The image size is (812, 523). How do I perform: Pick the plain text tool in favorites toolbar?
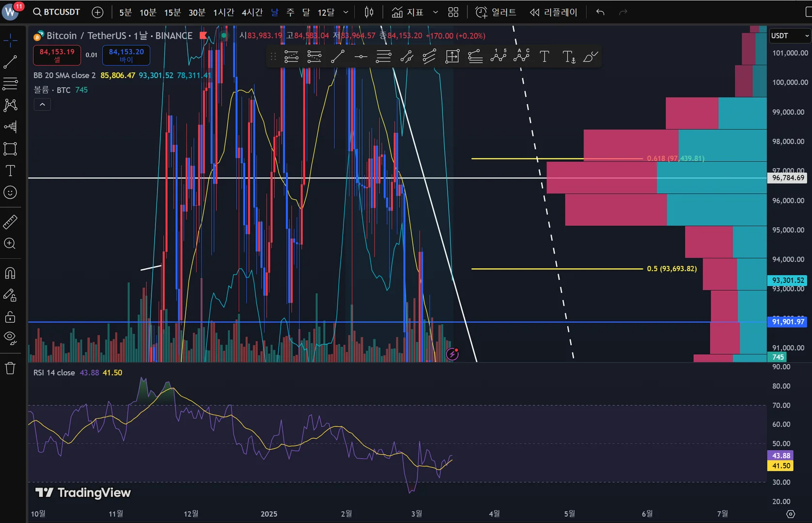(545, 57)
